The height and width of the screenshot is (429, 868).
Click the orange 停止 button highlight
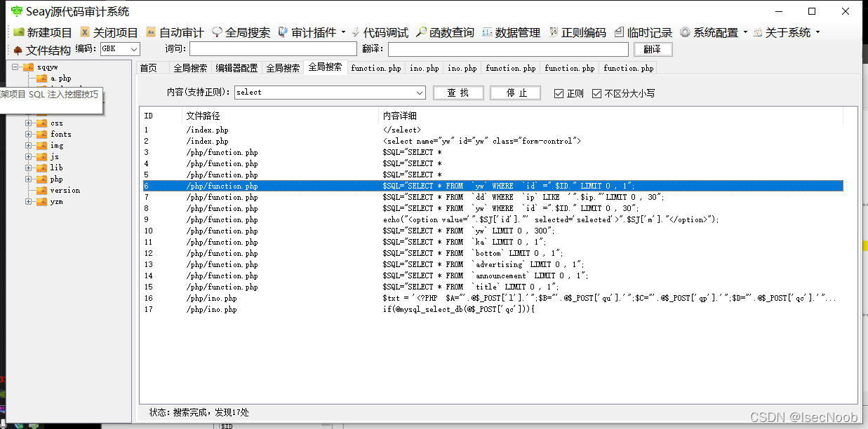click(515, 93)
